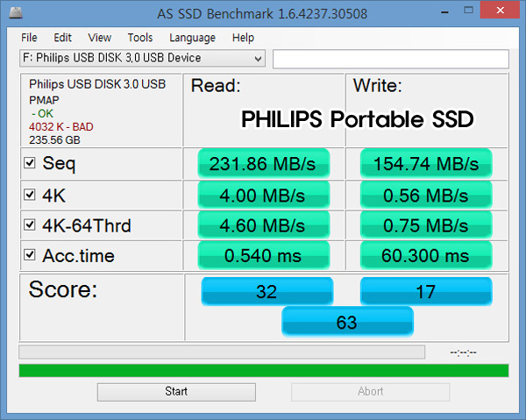This screenshot has height=420, width=526.
Task: Toggle the 4K-64Thrd test checkbox
Action: [30, 224]
